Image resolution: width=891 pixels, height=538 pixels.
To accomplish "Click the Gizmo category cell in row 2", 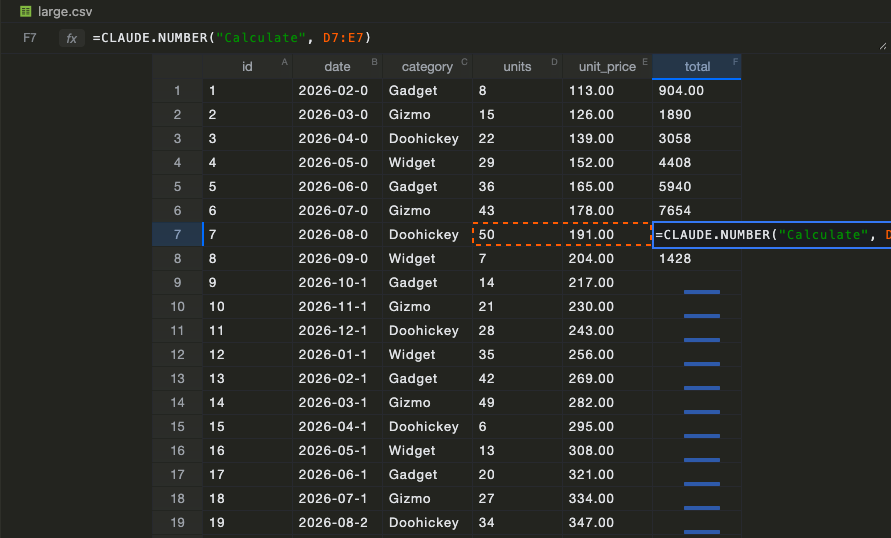I will pyautogui.click(x=427, y=115).
